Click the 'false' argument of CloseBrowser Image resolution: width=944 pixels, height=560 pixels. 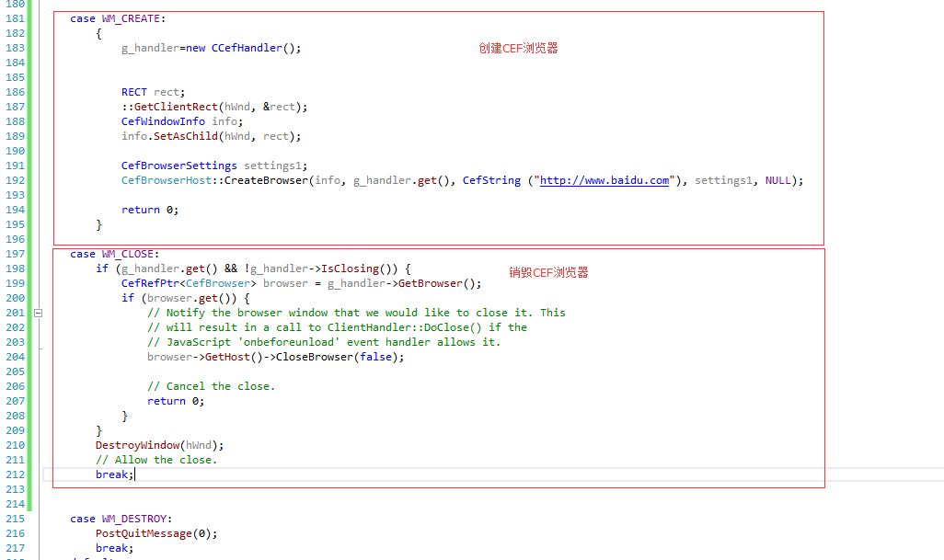pos(375,358)
